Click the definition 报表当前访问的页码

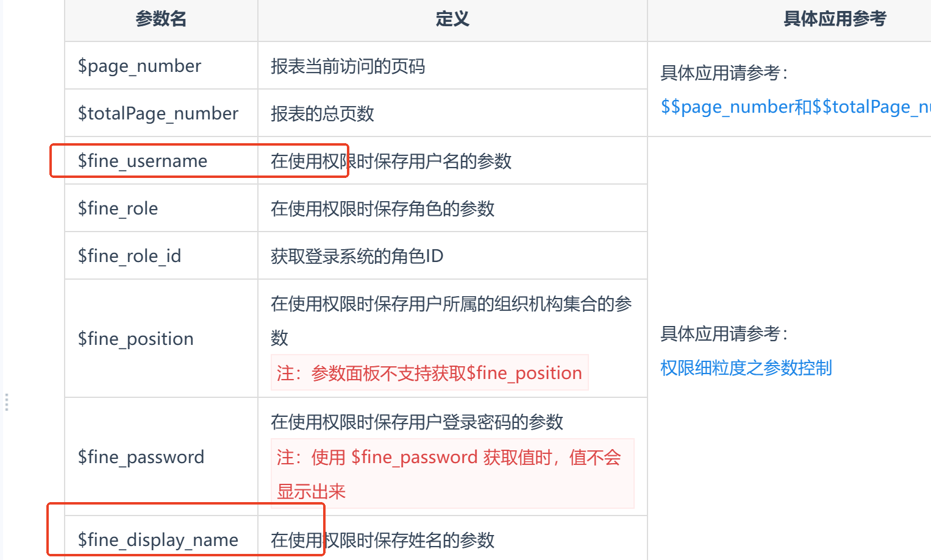tap(348, 66)
